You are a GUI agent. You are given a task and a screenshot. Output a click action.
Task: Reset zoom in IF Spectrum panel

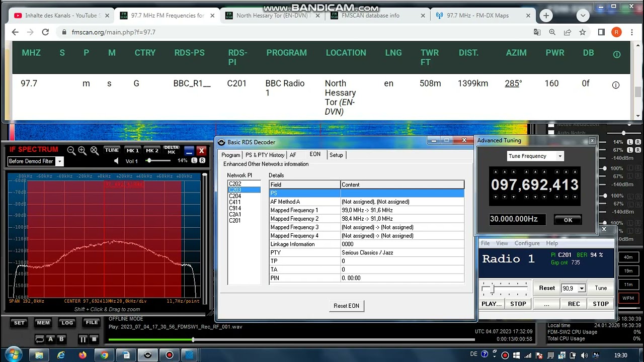pyautogui.click(x=94, y=150)
